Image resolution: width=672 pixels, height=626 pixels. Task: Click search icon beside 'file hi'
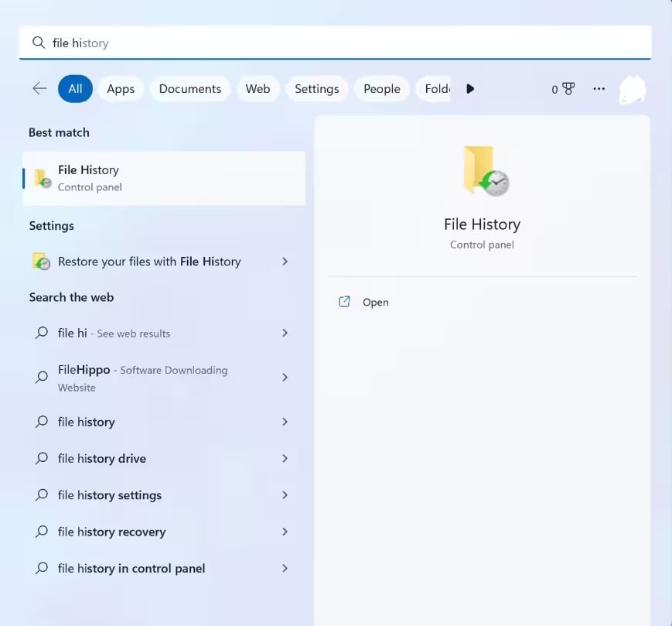point(42,333)
